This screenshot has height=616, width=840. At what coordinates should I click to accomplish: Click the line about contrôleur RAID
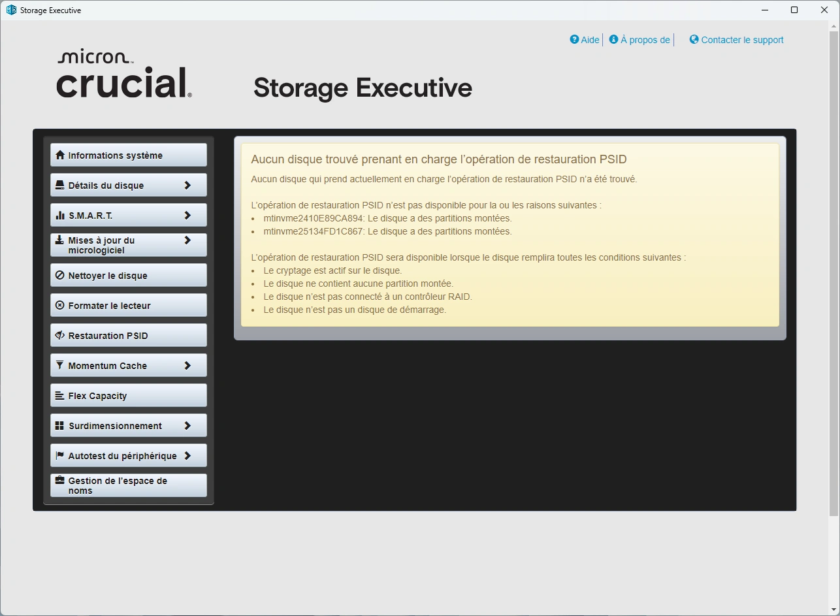368,297
